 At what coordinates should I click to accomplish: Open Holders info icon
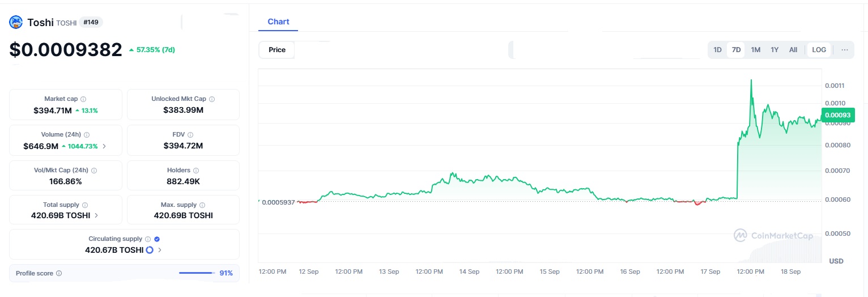[196, 170]
